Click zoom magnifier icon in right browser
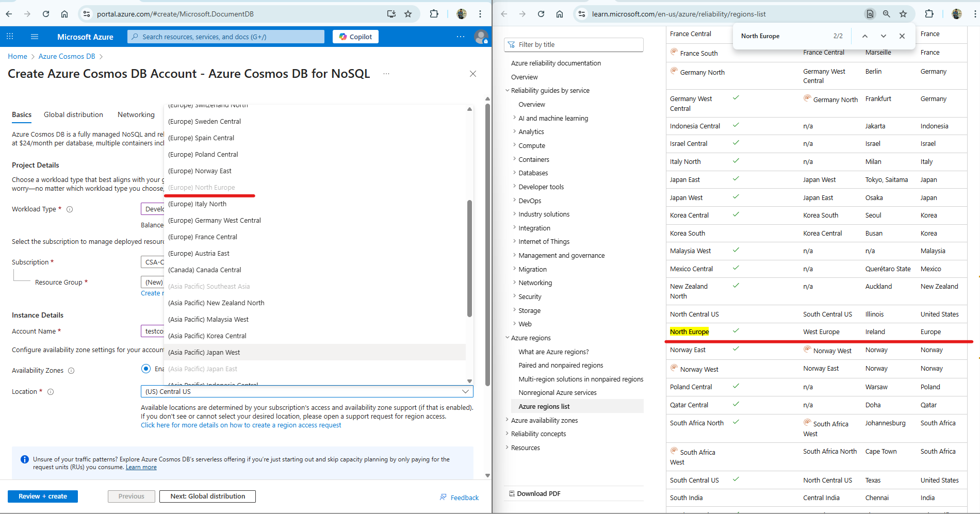This screenshot has width=980, height=514. pos(887,14)
